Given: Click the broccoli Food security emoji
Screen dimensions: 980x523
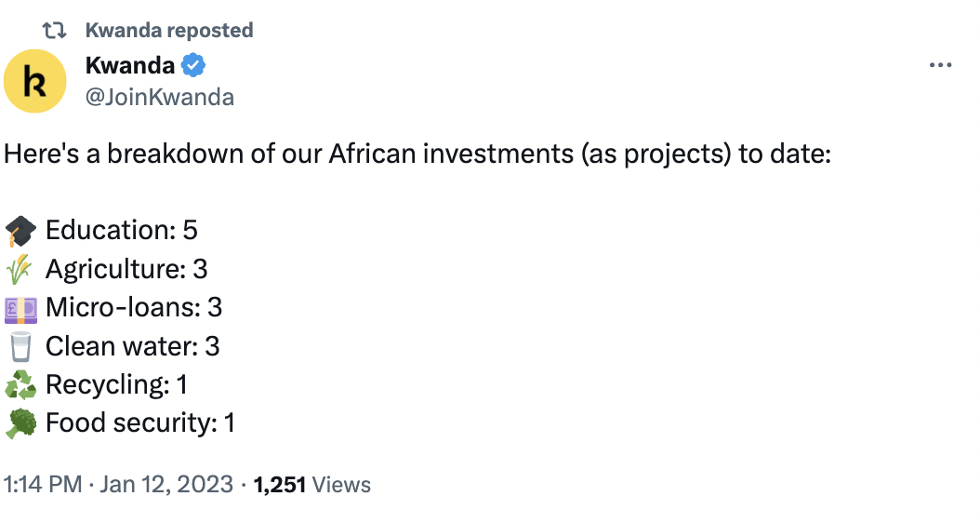Looking at the screenshot, I should click(x=20, y=423).
